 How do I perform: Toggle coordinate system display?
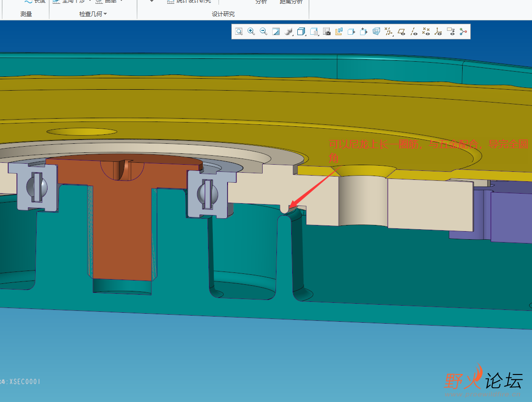point(438,32)
